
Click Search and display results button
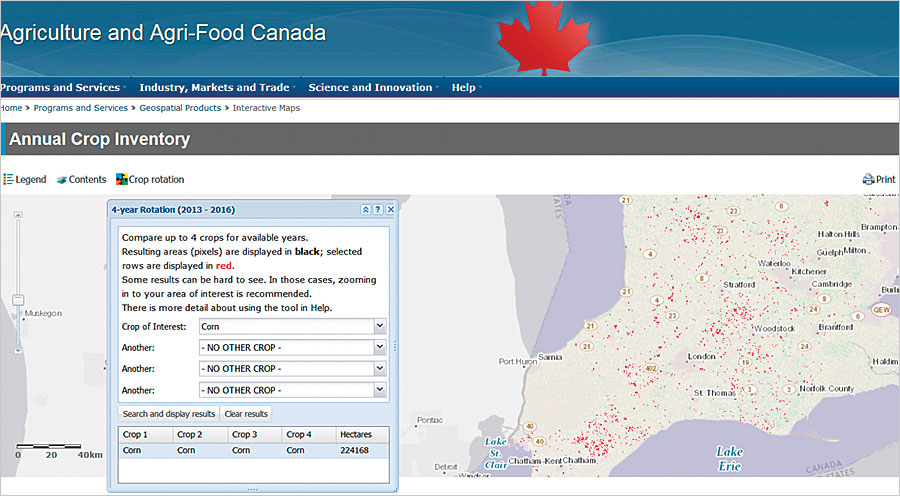point(169,414)
